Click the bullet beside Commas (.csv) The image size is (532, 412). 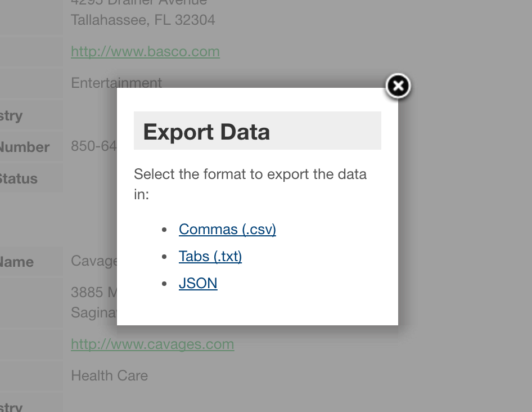(x=164, y=230)
